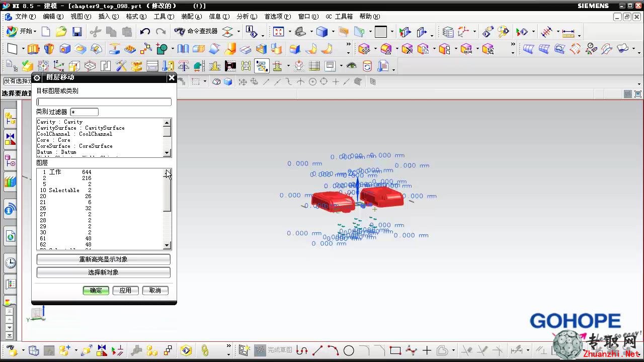Click the eye view icon
644x362 pixels.
click(x=351, y=66)
